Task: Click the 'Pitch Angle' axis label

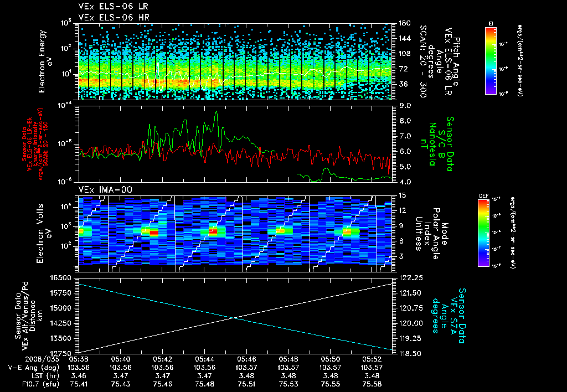Action: pos(456,61)
